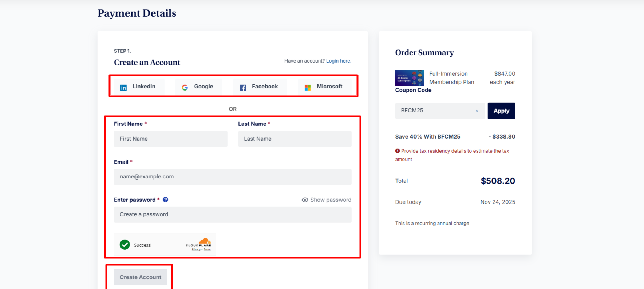Click the Create Account button
Viewport: 644px width, 289px height.
click(x=141, y=277)
